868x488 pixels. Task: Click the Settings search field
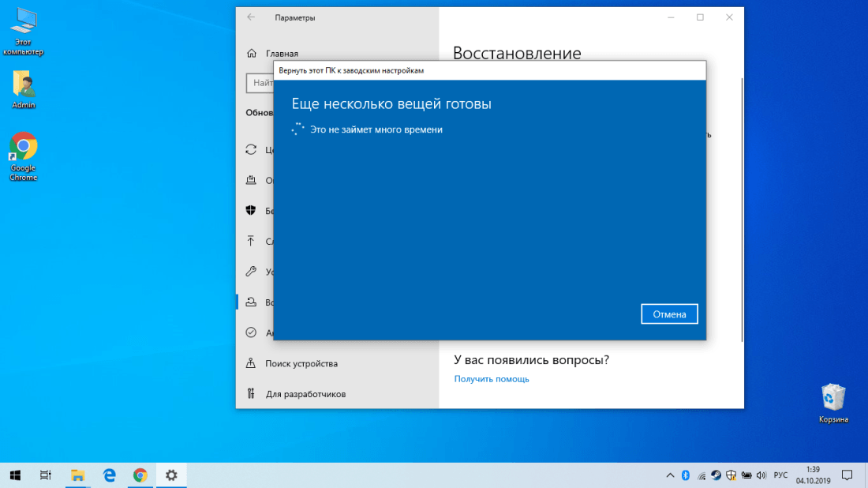pyautogui.click(x=260, y=83)
